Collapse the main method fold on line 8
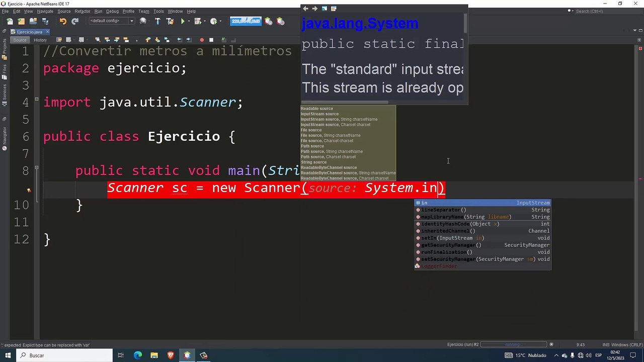The height and width of the screenshot is (362, 644). click(x=37, y=168)
